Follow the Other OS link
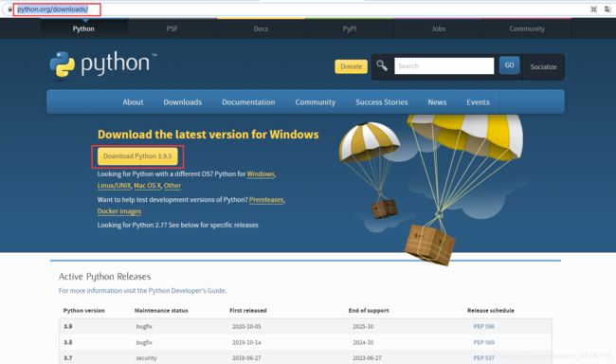The height and width of the screenshot is (364, 616). 172,186
